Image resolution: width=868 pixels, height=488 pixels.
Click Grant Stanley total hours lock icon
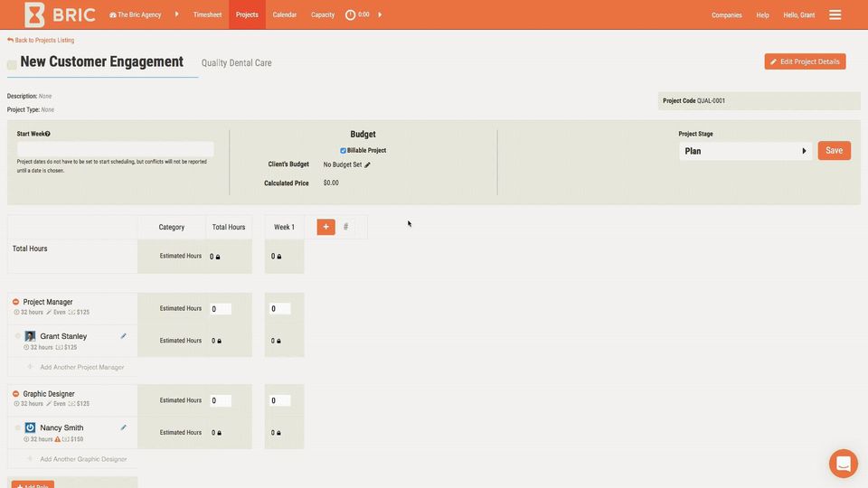point(219,341)
